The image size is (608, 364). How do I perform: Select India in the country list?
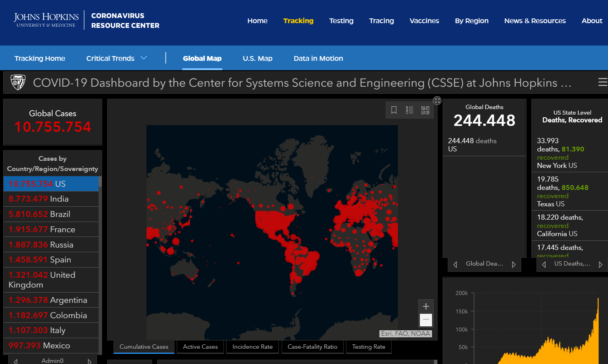tap(51, 199)
